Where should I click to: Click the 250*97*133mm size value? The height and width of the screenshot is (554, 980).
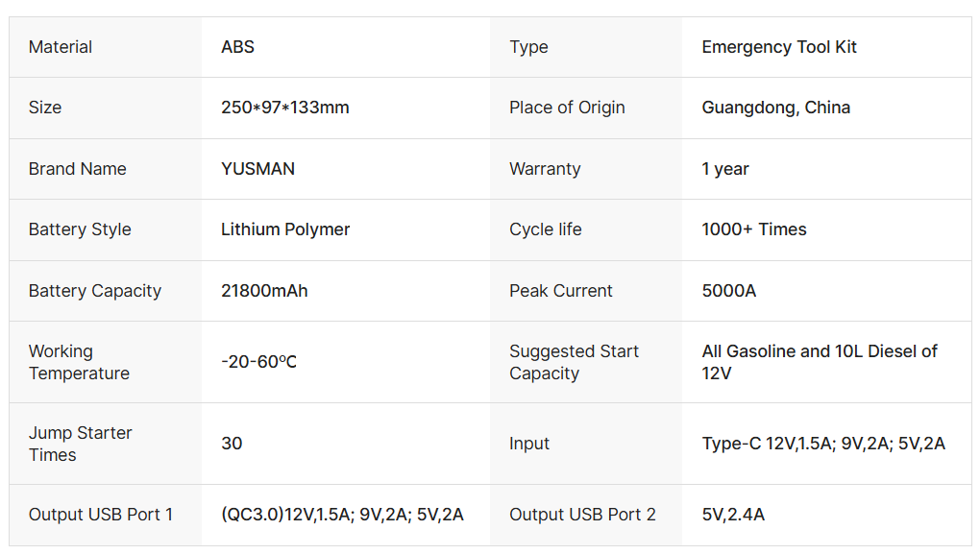tap(285, 108)
